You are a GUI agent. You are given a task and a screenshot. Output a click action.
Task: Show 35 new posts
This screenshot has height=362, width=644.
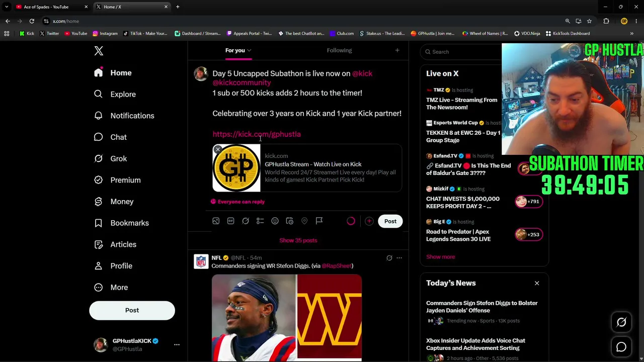point(298,240)
